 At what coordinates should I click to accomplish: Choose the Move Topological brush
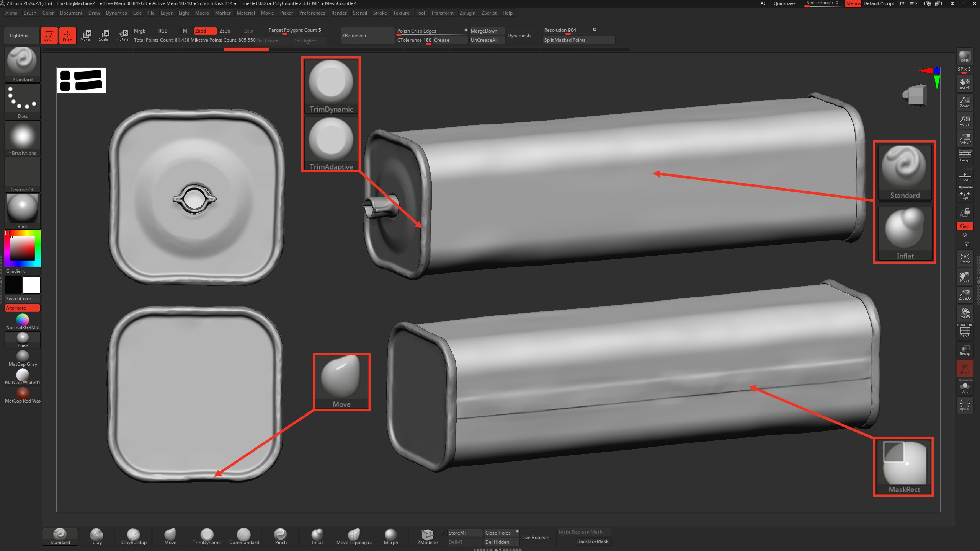[x=354, y=536]
